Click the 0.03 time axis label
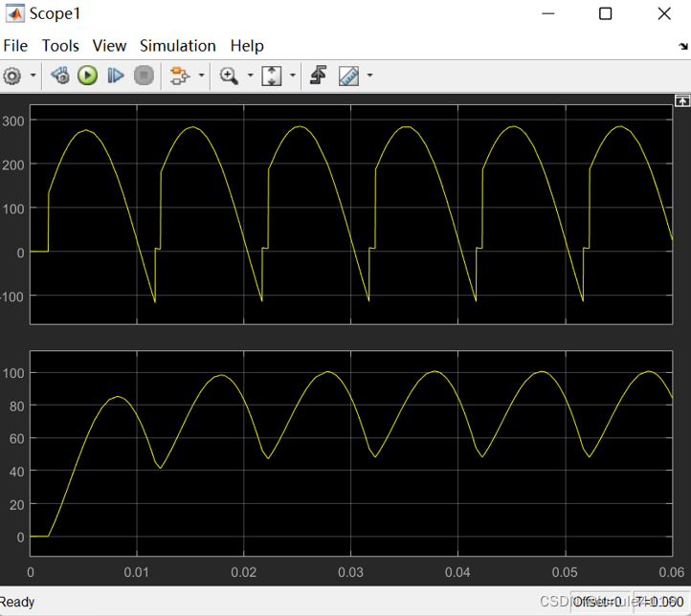The width and height of the screenshot is (691, 616). pos(350,572)
